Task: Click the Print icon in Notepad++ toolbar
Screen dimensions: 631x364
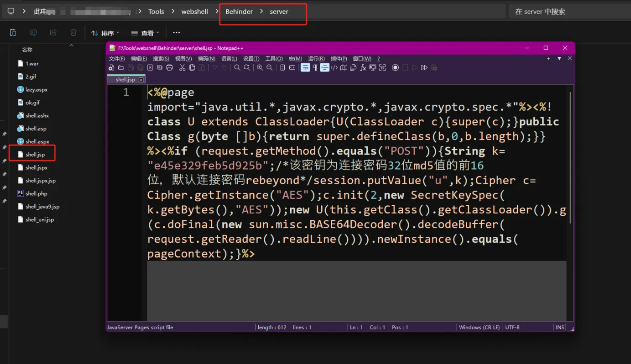Action: coord(169,68)
